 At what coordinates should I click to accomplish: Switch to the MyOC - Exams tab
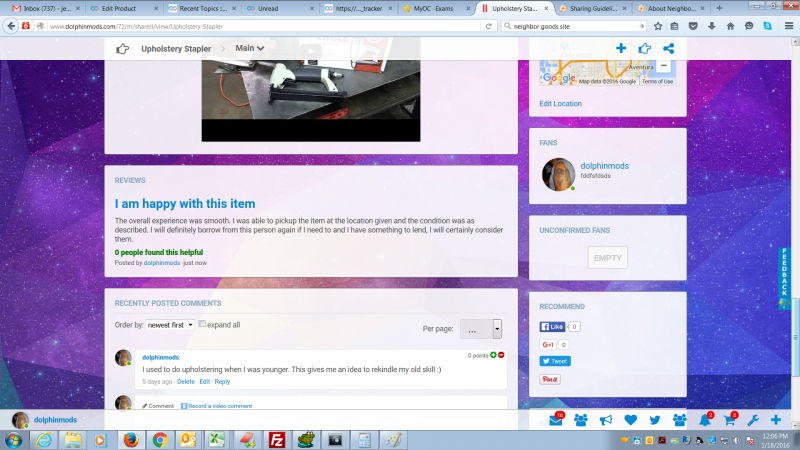436,8
